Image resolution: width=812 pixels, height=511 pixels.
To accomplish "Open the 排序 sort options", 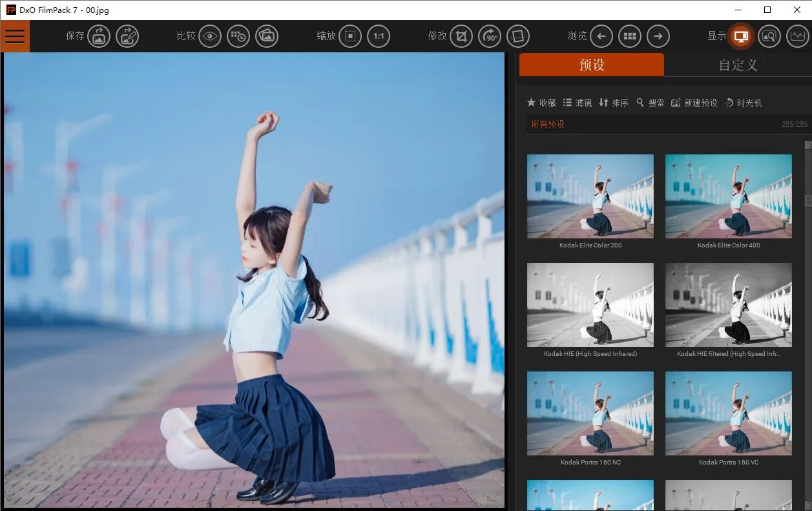I will click(614, 103).
